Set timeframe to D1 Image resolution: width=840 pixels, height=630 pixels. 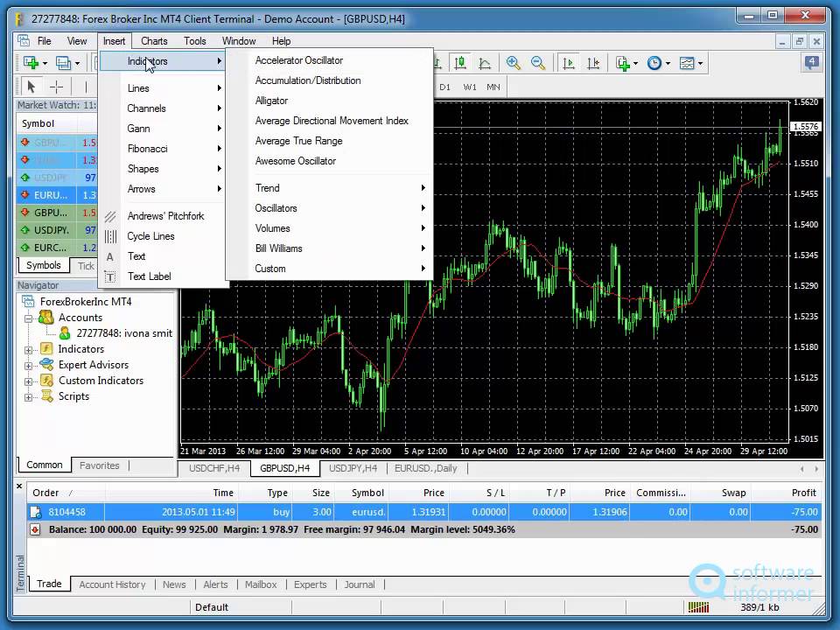pos(444,87)
